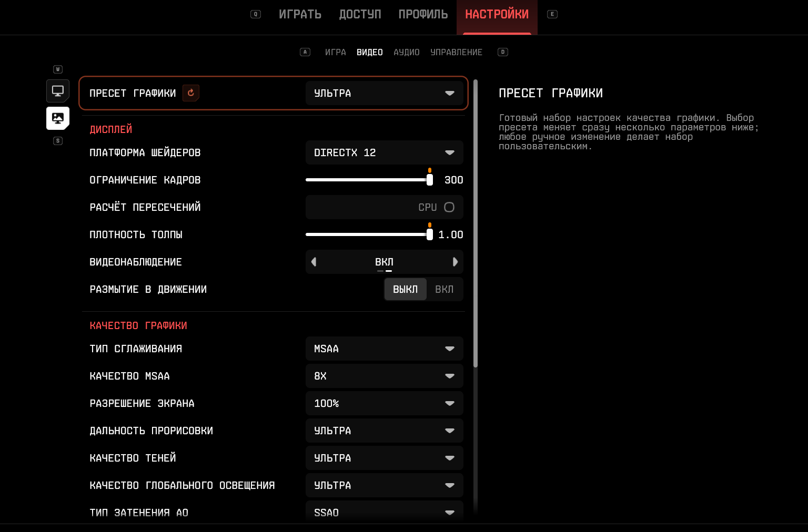Select the Видео settings subtab
808x532 pixels.
[x=370, y=52]
